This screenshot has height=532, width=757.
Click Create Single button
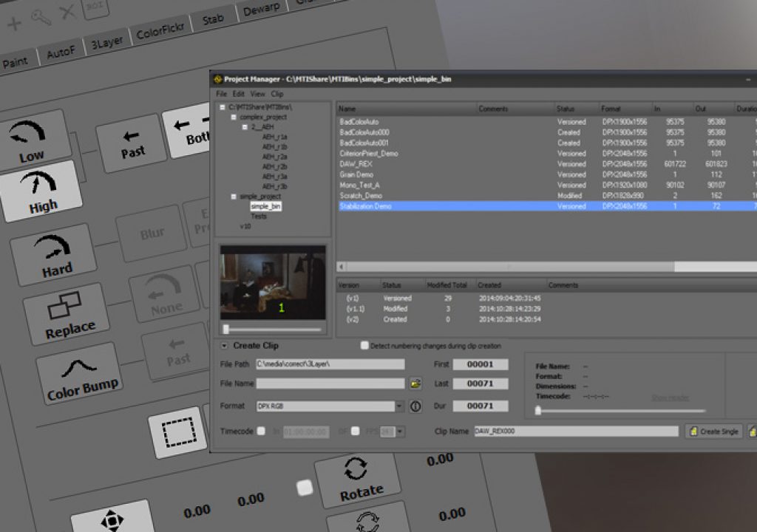tap(713, 432)
